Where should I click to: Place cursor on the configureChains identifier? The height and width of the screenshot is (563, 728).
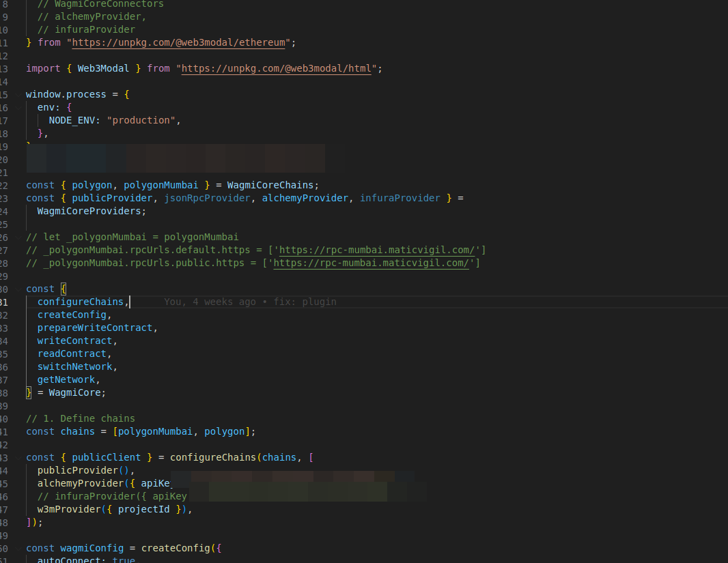pos(81,301)
